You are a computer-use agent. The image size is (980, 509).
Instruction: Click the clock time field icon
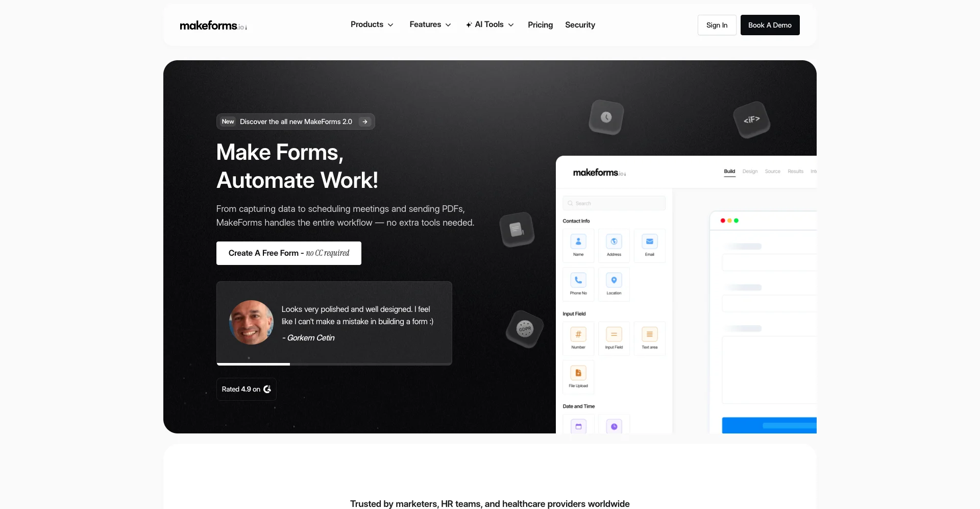[x=614, y=425]
